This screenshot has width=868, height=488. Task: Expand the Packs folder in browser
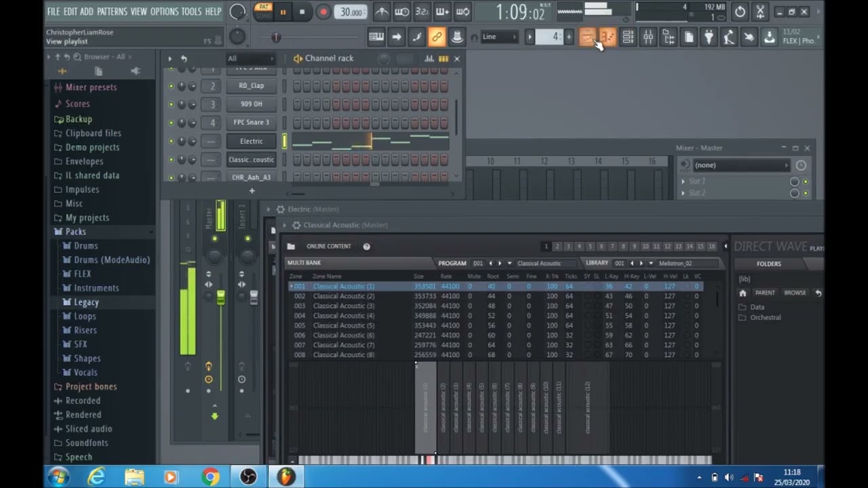coord(75,232)
